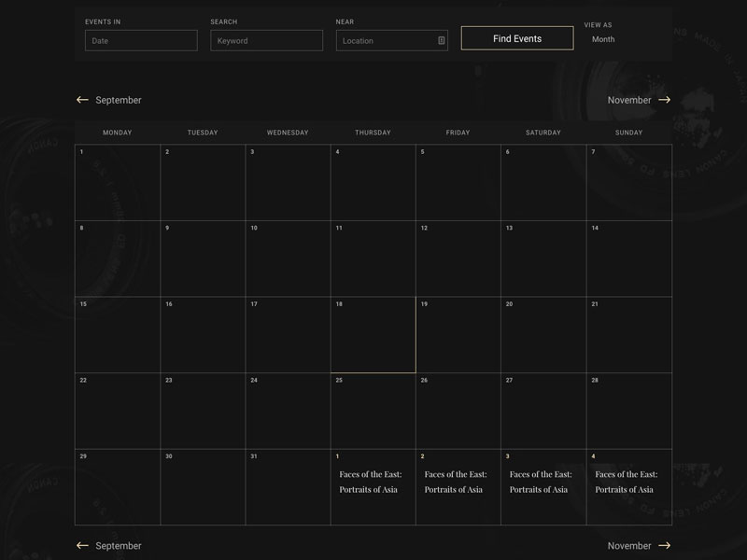Image resolution: width=747 pixels, height=560 pixels.
Task: Click the right arrow icon beside top November
Action: pyautogui.click(x=665, y=100)
